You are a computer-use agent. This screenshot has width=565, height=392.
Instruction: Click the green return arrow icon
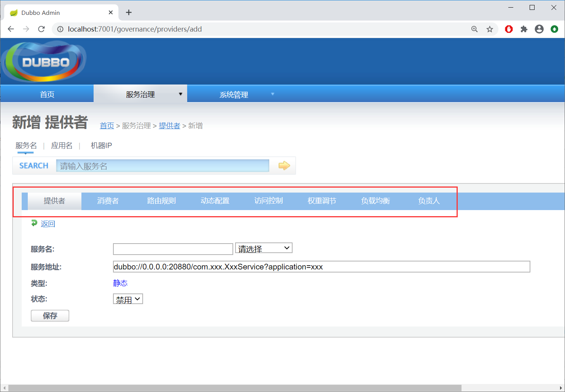click(34, 223)
